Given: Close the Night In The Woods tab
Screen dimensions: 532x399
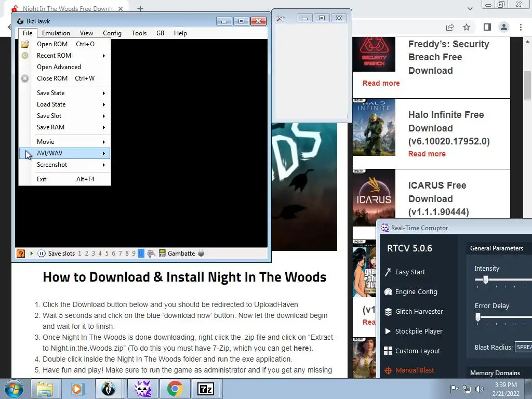Looking at the screenshot, I should click(121, 9).
